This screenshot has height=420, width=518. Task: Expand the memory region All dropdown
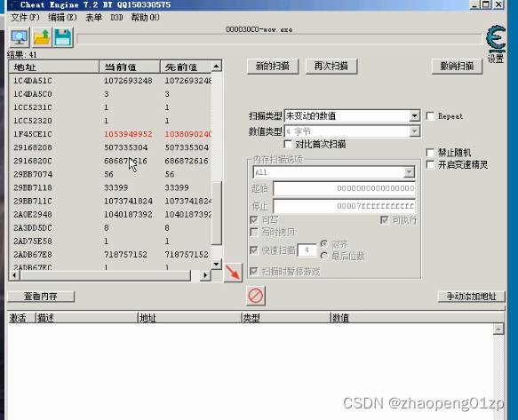[409, 172]
